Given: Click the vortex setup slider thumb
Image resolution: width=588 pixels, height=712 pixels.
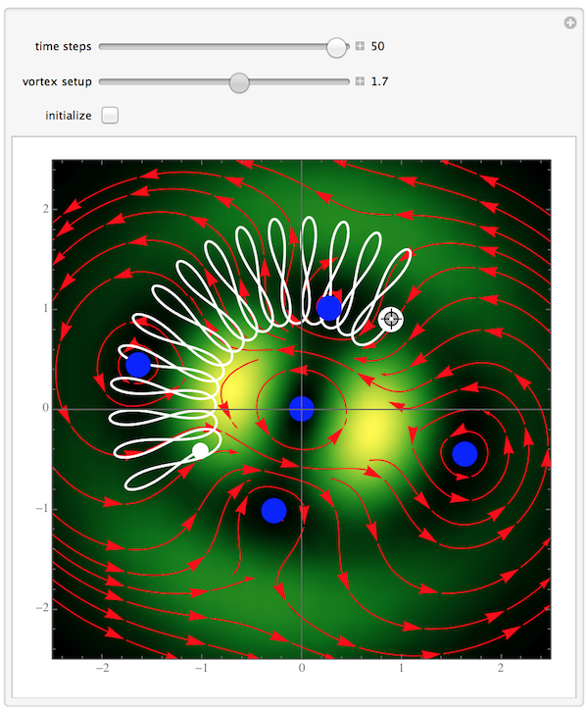Looking at the screenshot, I should (239, 82).
